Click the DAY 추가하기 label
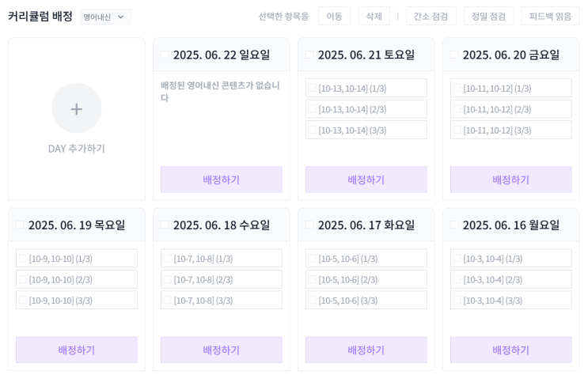The width and height of the screenshot is (588, 382). coord(76,148)
